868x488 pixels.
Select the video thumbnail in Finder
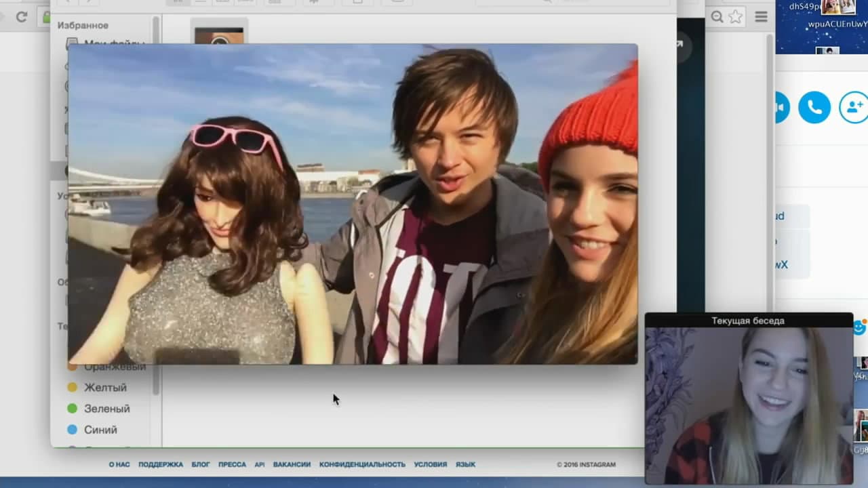219,34
